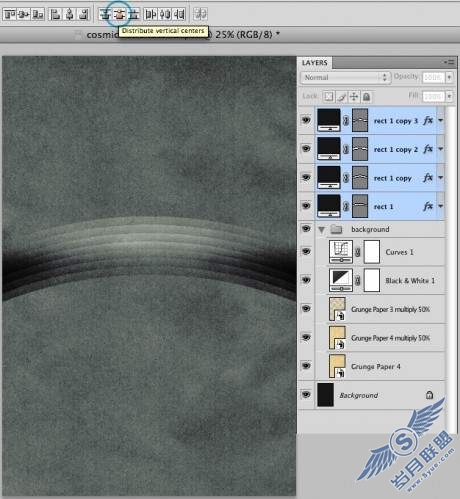The height and width of the screenshot is (499, 460).
Task: Click link icon on Curves 1 layer
Action: tap(358, 252)
